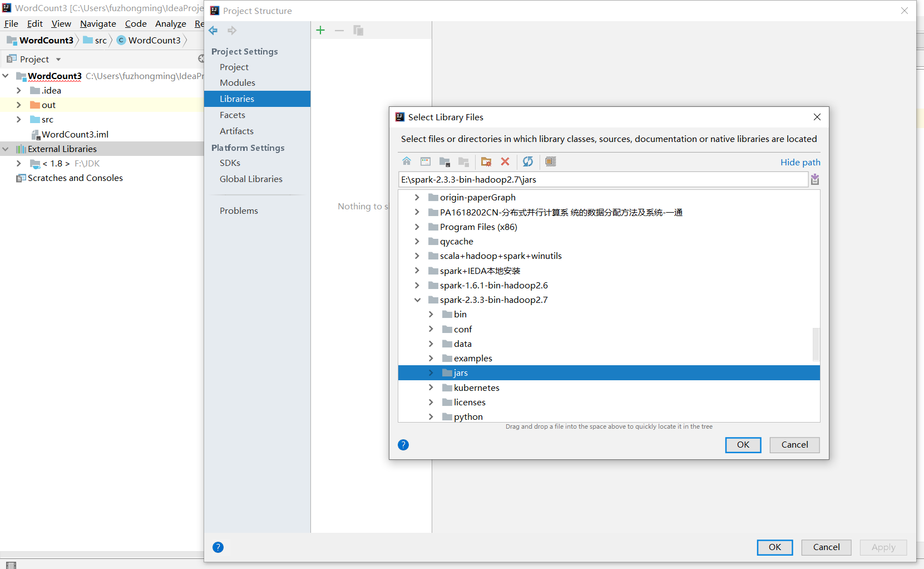The height and width of the screenshot is (569, 924).
Task: Cancel the Select Library Files dialog
Action: [794, 445]
